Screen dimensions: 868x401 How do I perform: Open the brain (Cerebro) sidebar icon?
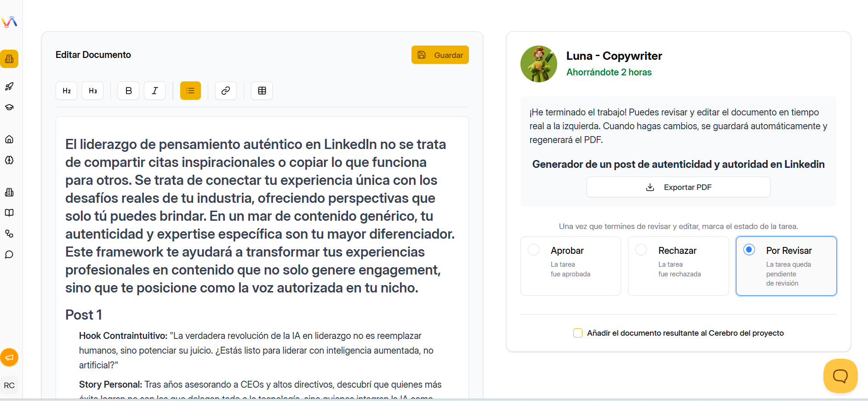tap(9, 160)
